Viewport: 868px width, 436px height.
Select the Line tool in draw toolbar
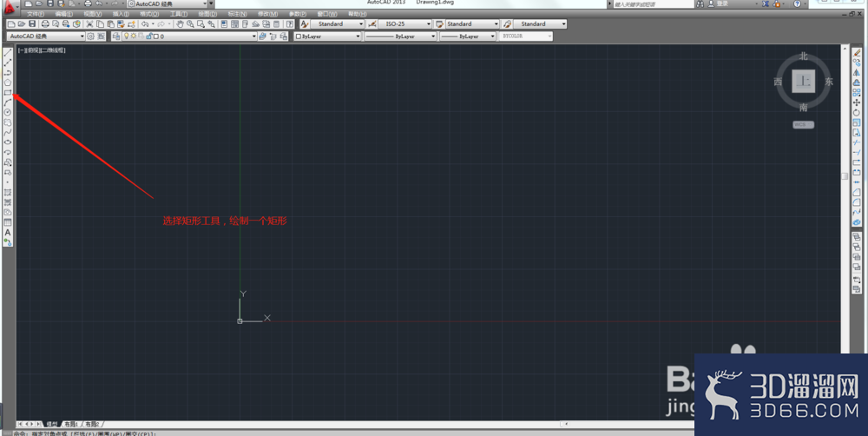pos(8,53)
